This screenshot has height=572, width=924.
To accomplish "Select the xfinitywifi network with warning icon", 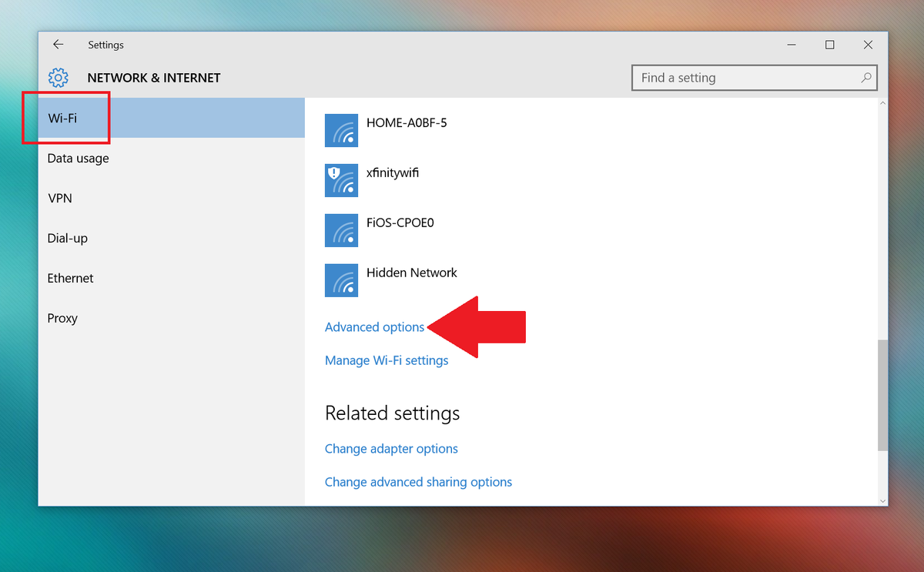I will click(341, 180).
